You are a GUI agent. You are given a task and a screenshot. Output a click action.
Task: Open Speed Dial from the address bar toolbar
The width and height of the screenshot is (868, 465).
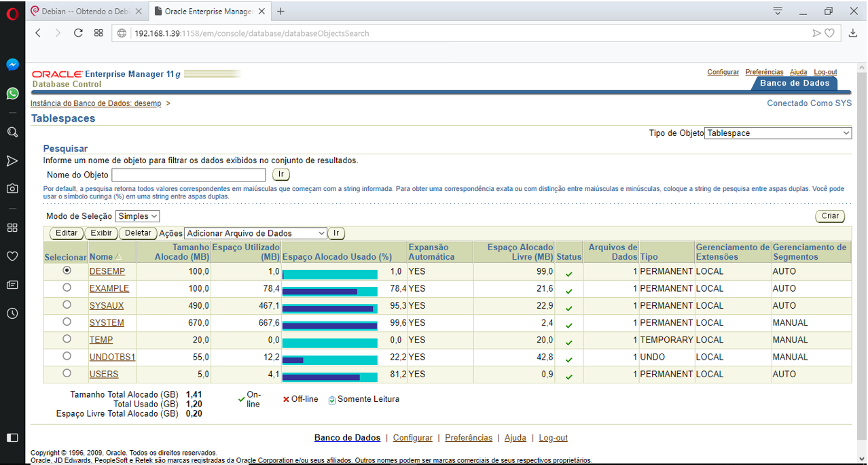coord(98,33)
